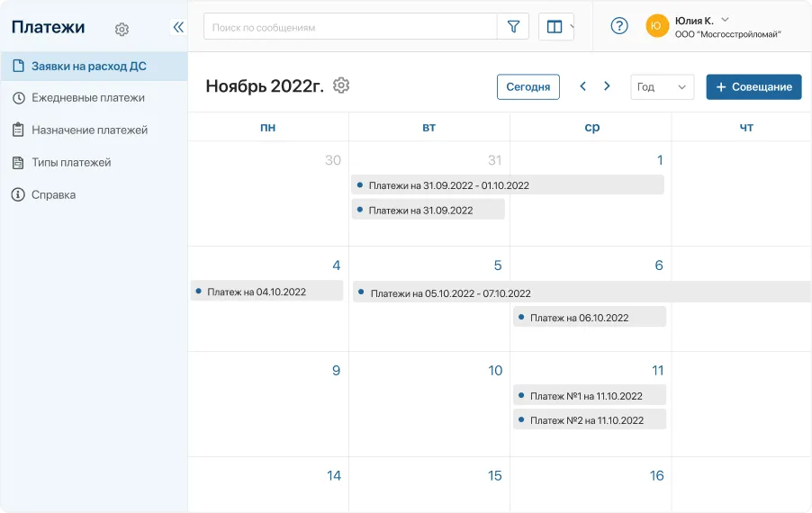Select Назначение платежей menu item
The height and width of the screenshot is (513, 812).
(89, 130)
